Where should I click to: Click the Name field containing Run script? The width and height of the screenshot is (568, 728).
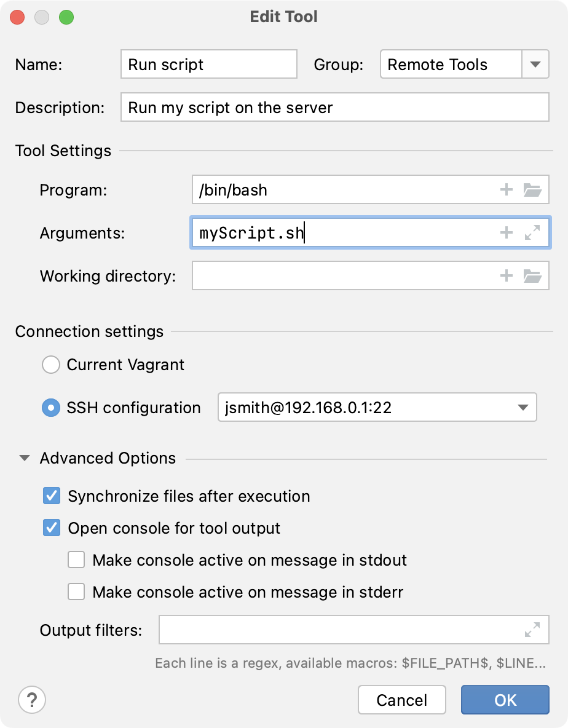[208, 64]
